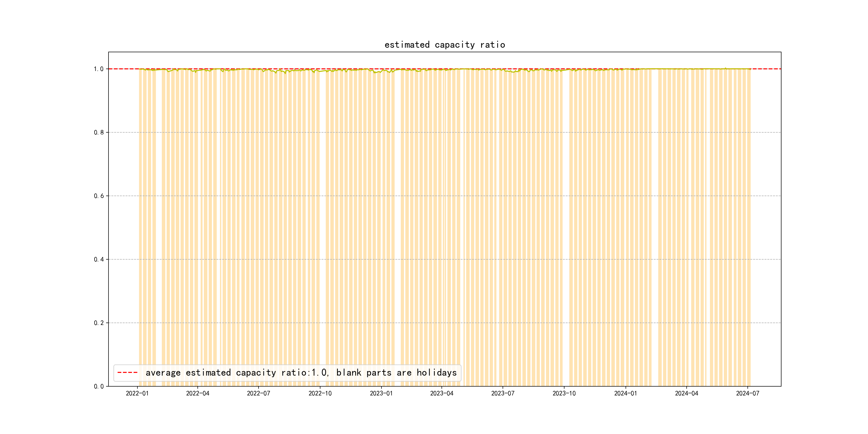This screenshot has height=434, width=868.
Task: Click the 2023-01 x-axis tick label
Action: coord(381,394)
